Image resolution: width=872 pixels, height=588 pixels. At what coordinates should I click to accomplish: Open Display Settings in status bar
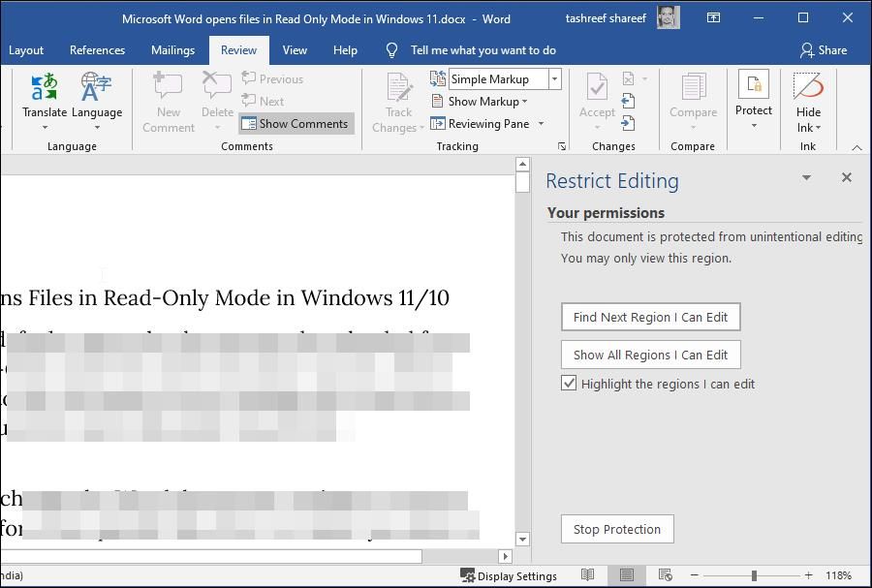point(509,575)
